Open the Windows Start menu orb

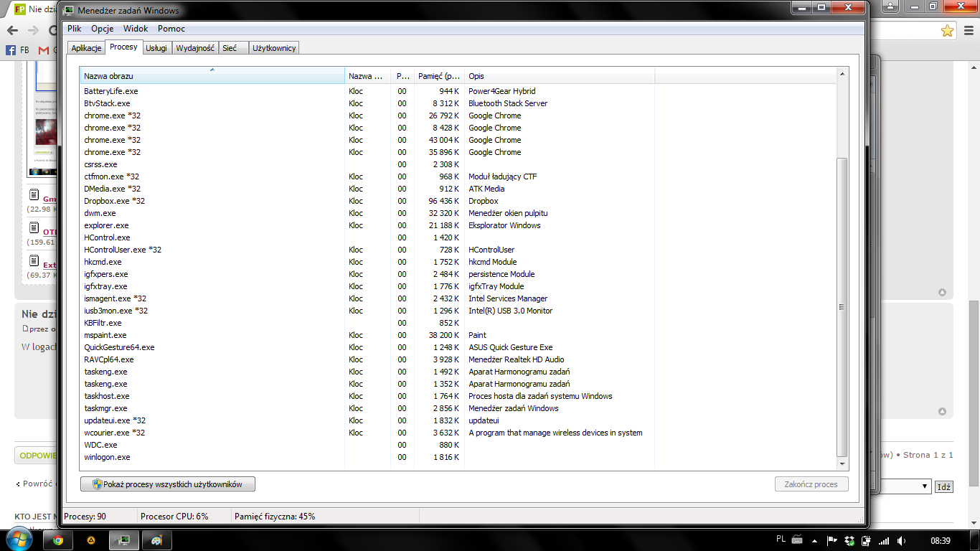coord(17,540)
